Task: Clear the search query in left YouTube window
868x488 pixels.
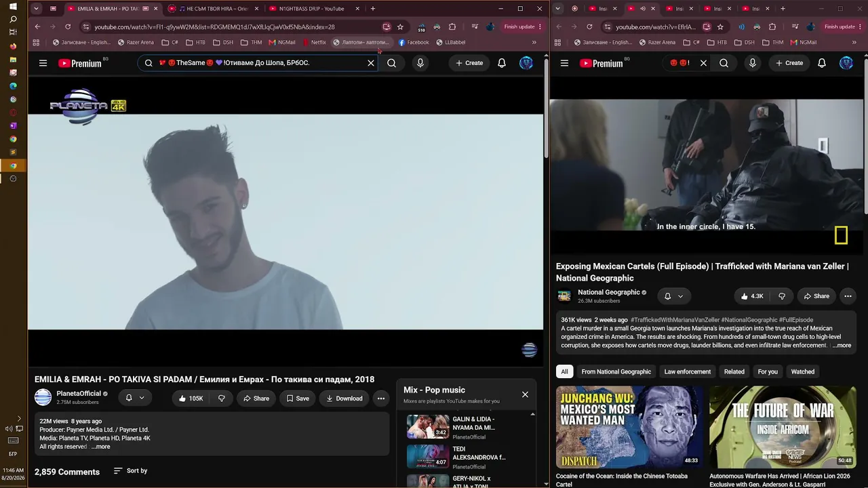Action: pyautogui.click(x=371, y=63)
